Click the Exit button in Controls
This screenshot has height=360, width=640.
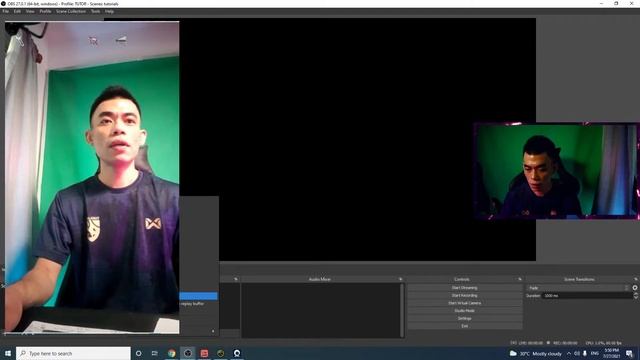[464, 326]
